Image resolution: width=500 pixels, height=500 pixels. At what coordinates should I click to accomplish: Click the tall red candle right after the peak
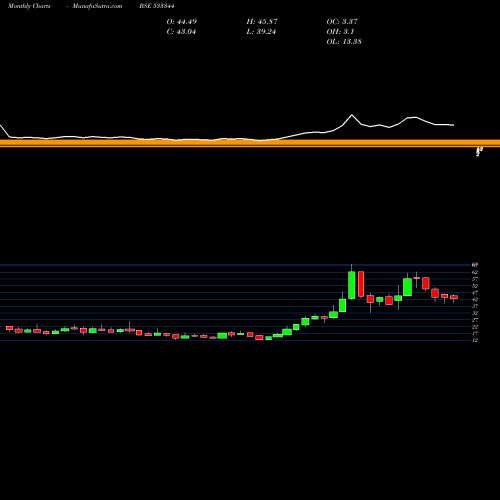coord(361,284)
